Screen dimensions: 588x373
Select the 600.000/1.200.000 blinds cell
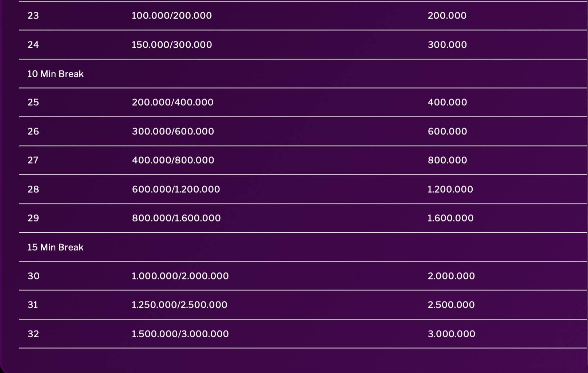[176, 189]
